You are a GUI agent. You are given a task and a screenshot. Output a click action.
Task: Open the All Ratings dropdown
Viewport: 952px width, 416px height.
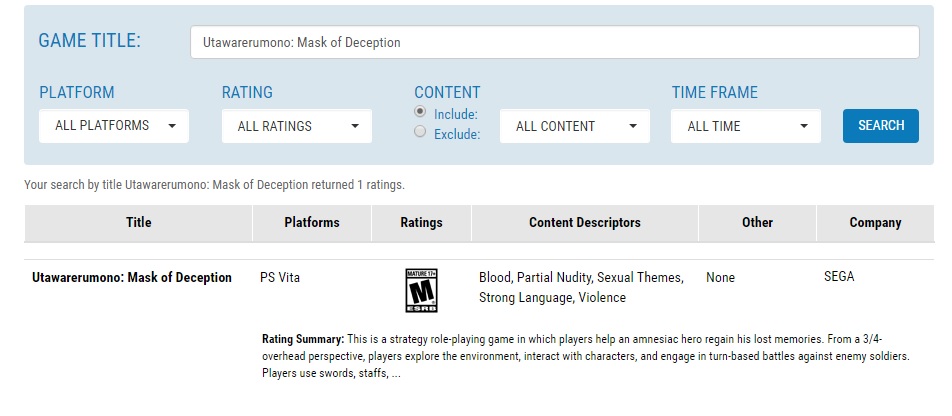(297, 126)
